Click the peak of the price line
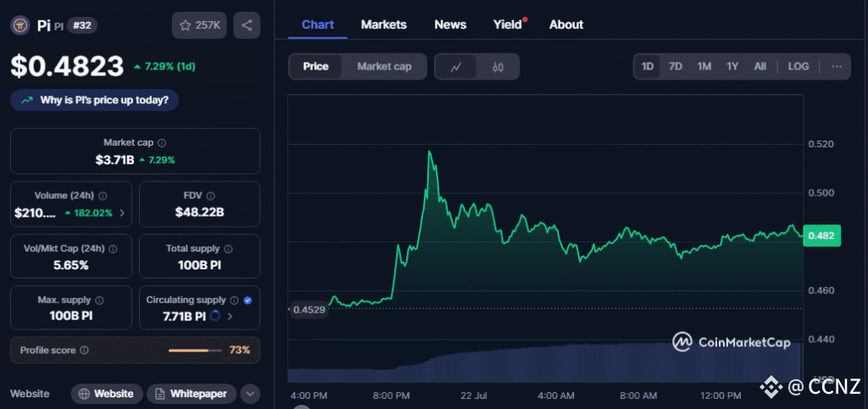Viewport: 868px width, 409px height. click(429, 152)
